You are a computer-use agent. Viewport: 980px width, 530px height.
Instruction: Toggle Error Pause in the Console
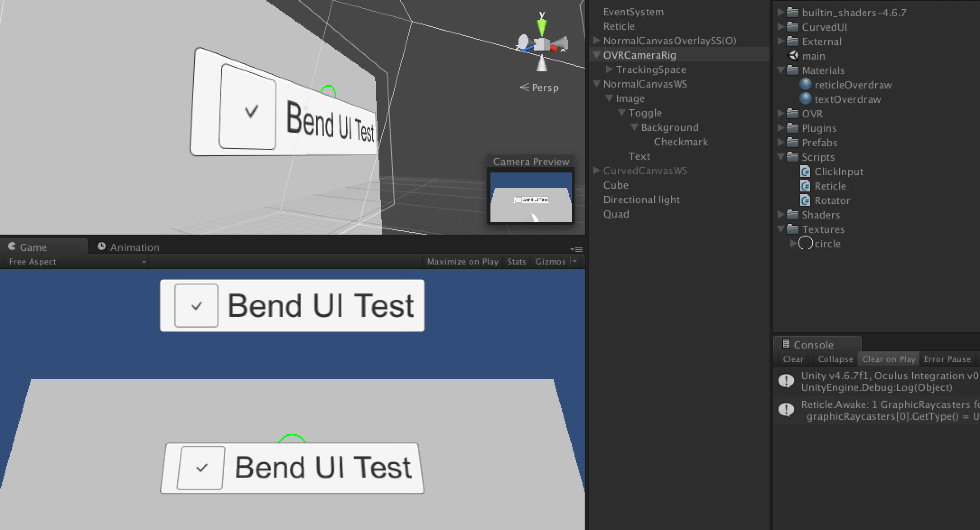[x=947, y=359]
